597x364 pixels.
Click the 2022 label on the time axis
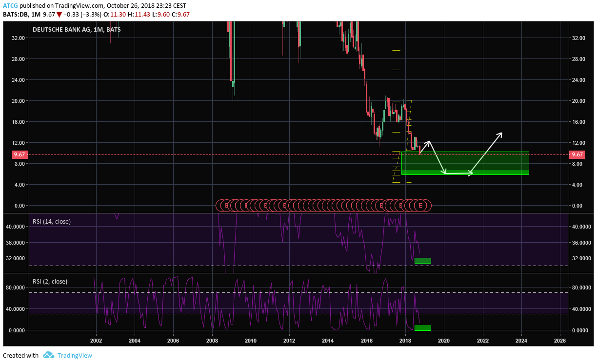(482, 341)
